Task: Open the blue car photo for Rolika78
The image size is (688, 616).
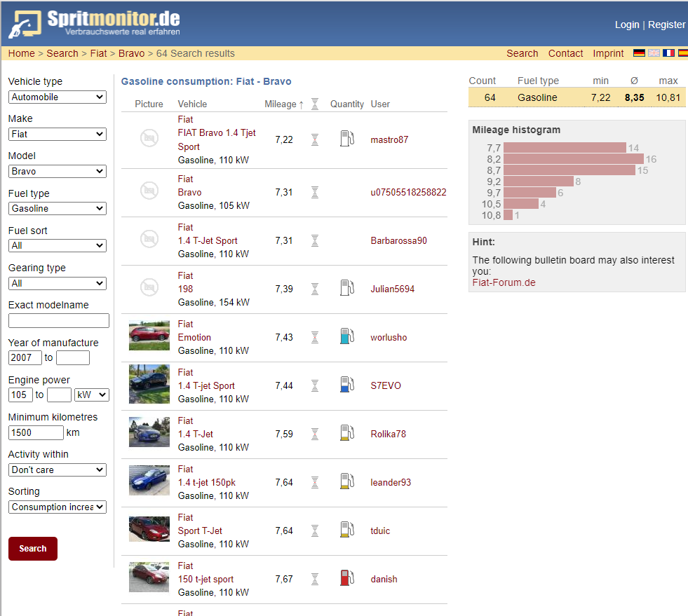Action: tap(149, 432)
